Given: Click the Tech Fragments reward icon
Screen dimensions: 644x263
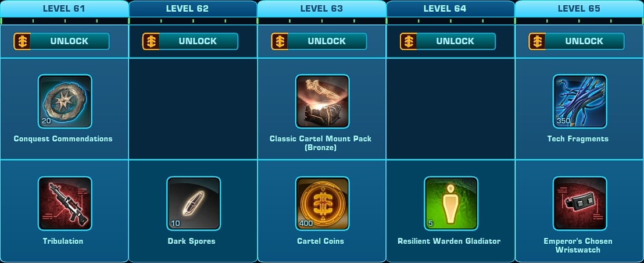Looking at the screenshot, I should (580, 101).
